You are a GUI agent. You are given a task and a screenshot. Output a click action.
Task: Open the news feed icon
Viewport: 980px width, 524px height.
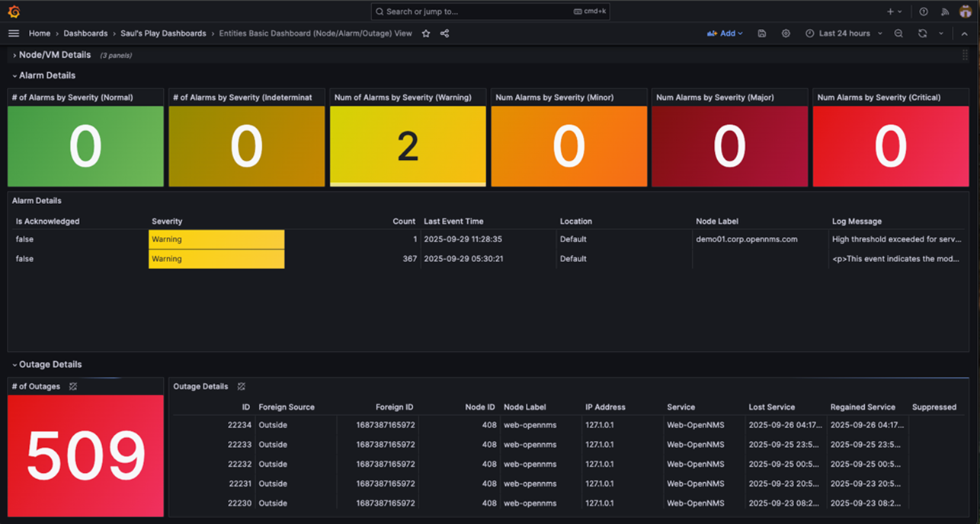click(x=945, y=11)
